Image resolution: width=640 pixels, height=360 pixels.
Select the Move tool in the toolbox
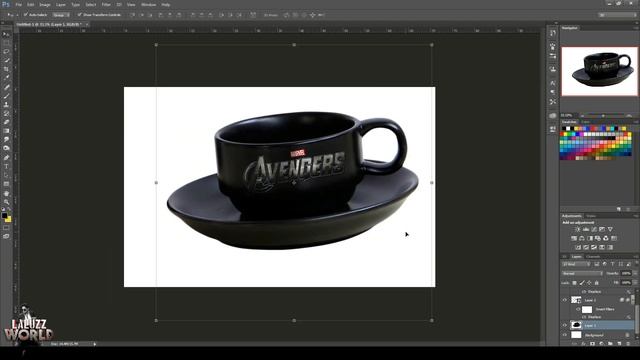pyautogui.click(x=6, y=34)
